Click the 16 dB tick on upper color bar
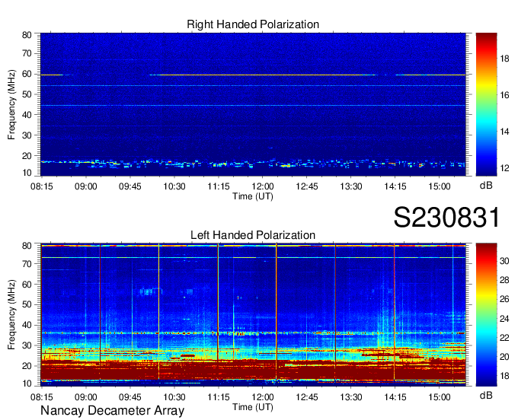Image resolution: width=518 pixels, height=420 pixels. tap(504, 95)
